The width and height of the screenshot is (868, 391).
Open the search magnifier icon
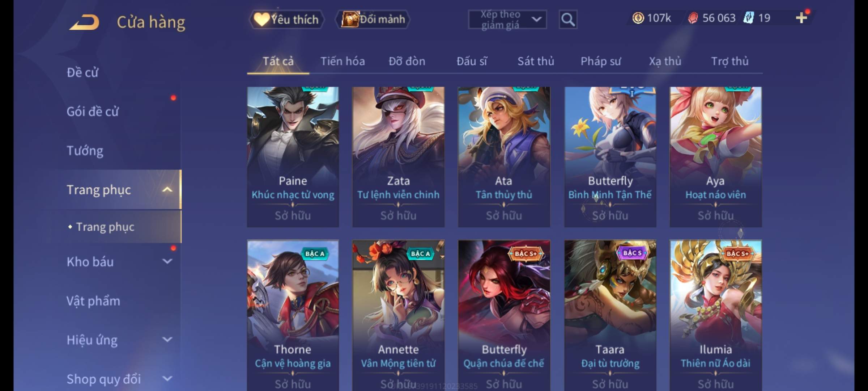tap(568, 20)
